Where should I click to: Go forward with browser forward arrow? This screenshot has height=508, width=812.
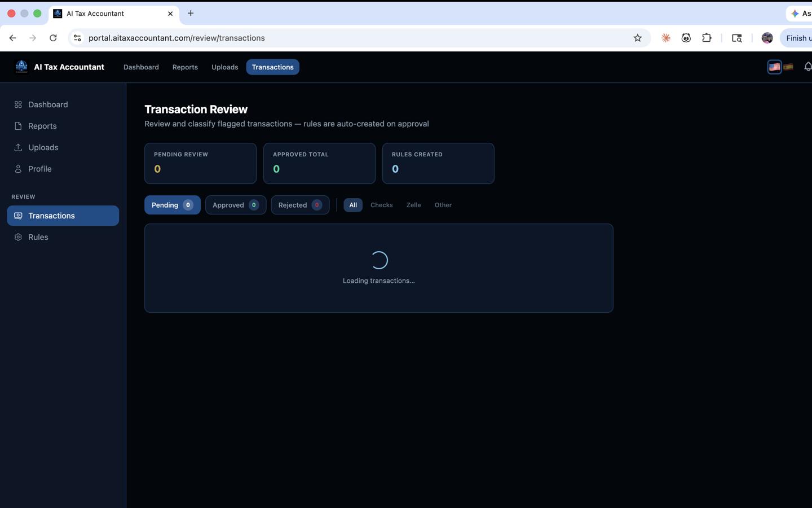coord(33,38)
